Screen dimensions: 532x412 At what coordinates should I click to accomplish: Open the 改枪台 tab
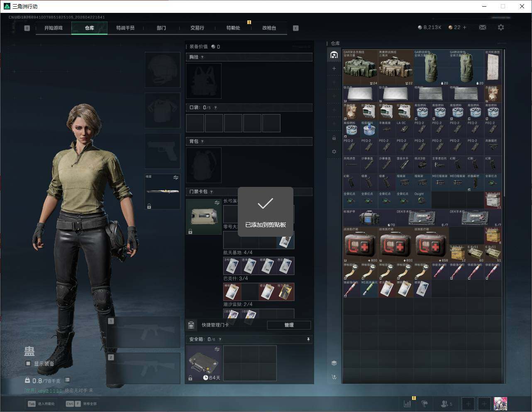(x=269, y=28)
